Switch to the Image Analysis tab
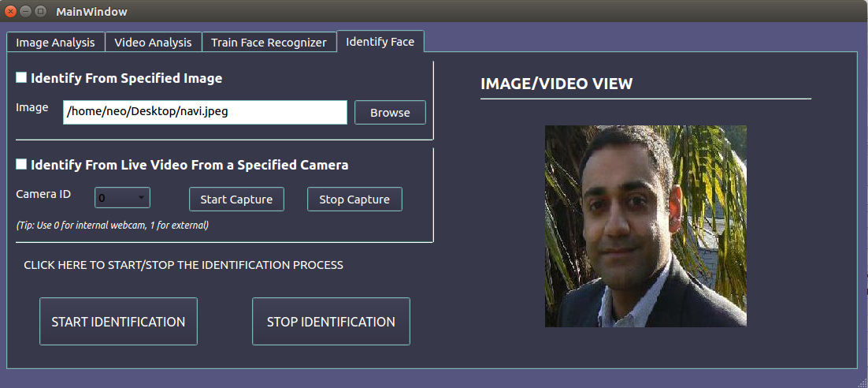868x388 pixels. tap(55, 43)
